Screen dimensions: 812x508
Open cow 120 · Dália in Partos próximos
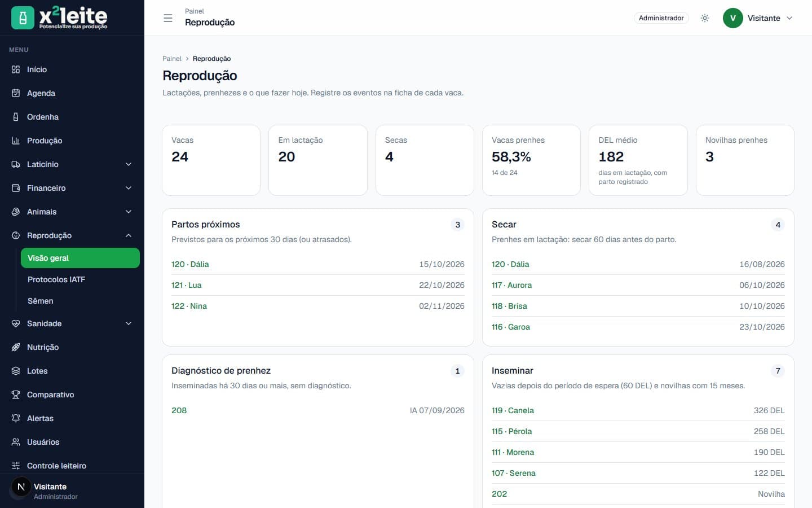[190, 264]
